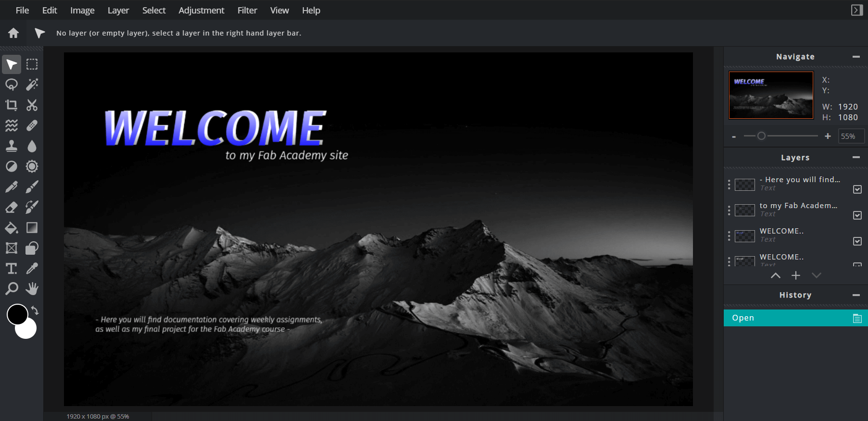Move layer down with the chevron arrow
The image size is (868, 421).
[817, 275]
